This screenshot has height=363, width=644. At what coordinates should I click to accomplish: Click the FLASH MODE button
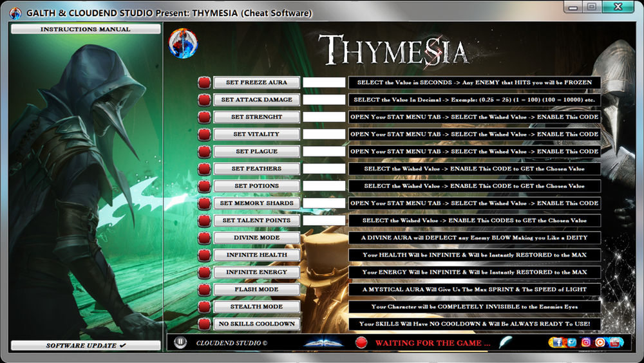point(257,289)
